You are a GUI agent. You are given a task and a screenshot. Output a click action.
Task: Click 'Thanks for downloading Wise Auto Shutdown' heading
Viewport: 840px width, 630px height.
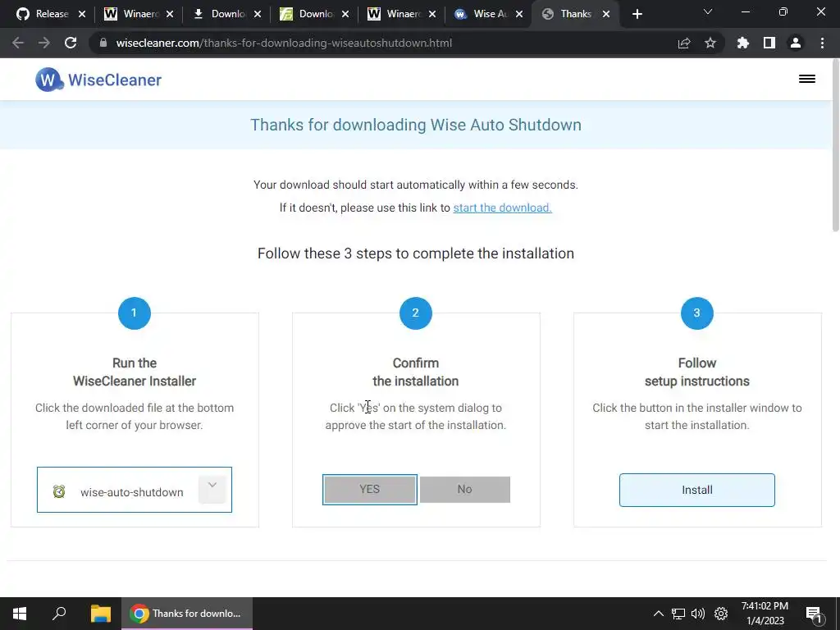pos(416,125)
